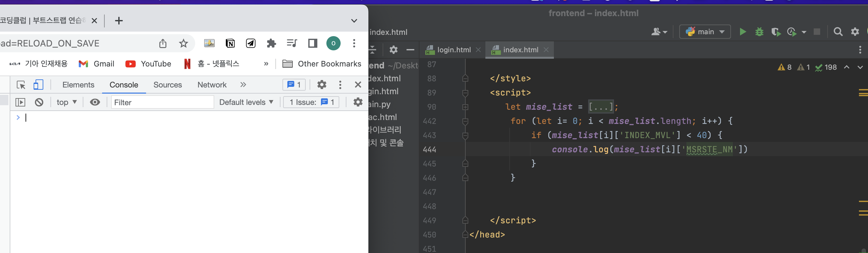This screenshot has width=868, height=253.
Task: Open the 기아 인재채용 bookmark
Action: click(x=38, y=64)
